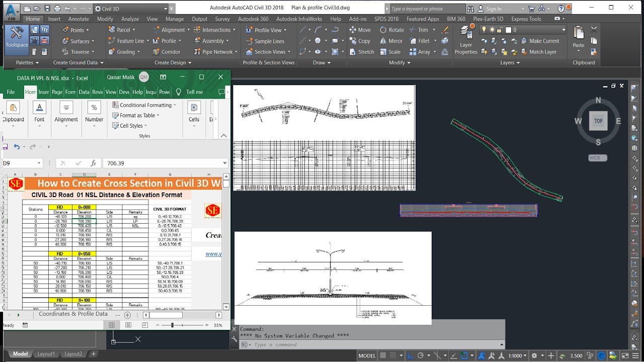This screenshot has width=644, height=362.
Task: Select the Scale tool
Action: (x=390, y=52)
